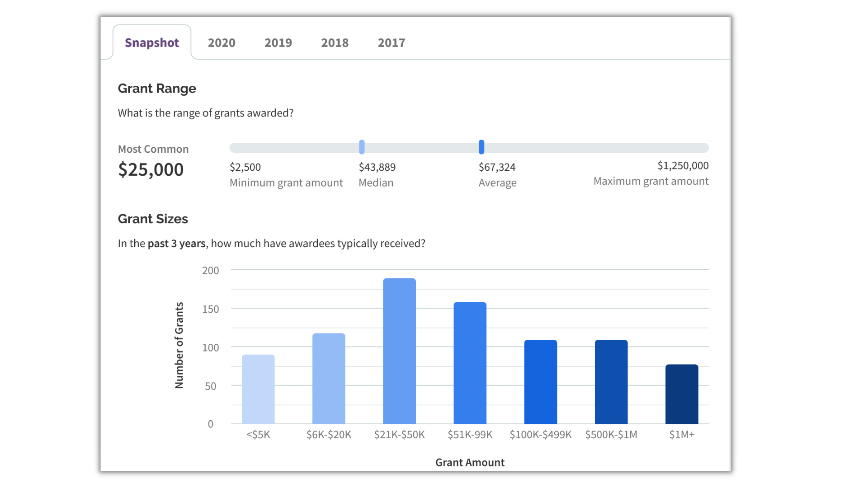Image resolution: width=868 pixels, height=488 pixels.
Task: Click the Grant Sizes heading
Action: tap(153, 219)
